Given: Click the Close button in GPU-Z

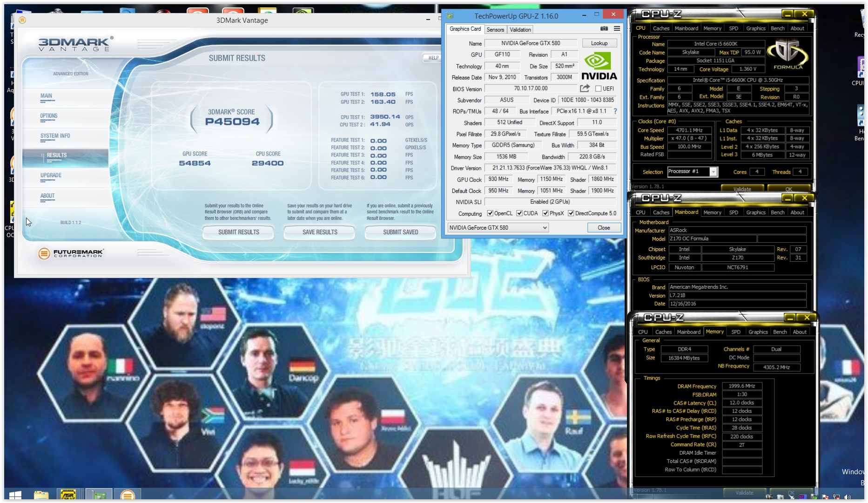Looking at the screenshot, I should 604,228.
